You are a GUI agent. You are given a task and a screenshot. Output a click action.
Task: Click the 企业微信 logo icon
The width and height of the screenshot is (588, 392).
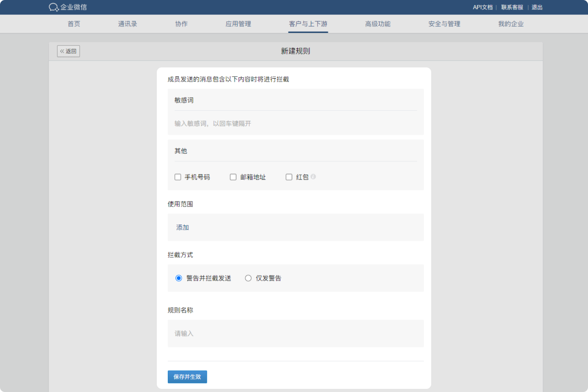coord(54,7)
